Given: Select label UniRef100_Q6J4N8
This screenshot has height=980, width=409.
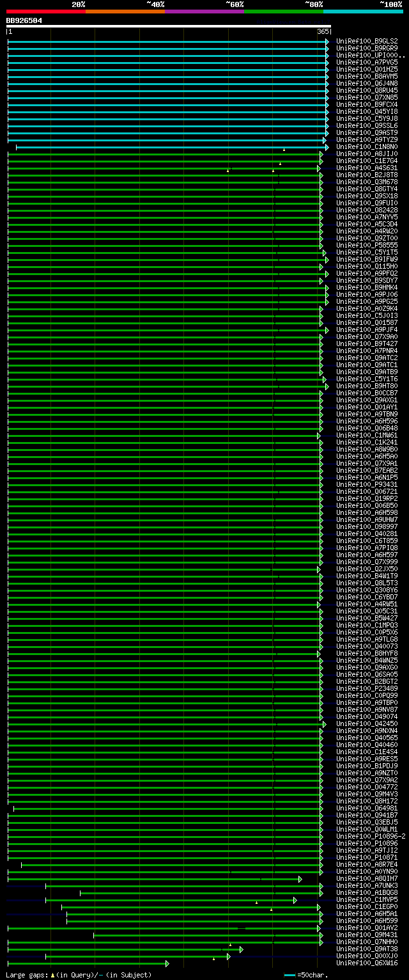Looking at the screenshot, I should [367, 83].
